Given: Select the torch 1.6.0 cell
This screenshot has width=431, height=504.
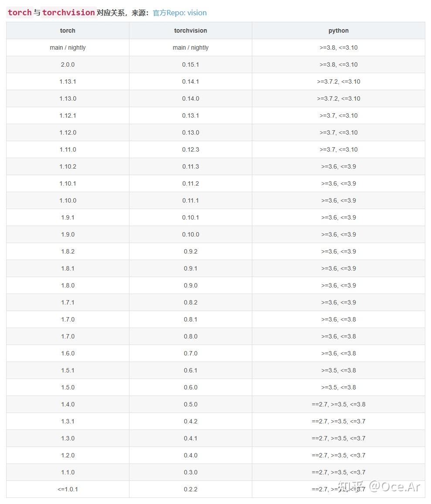Looking at the screenshot, I should tap(68, 353).
